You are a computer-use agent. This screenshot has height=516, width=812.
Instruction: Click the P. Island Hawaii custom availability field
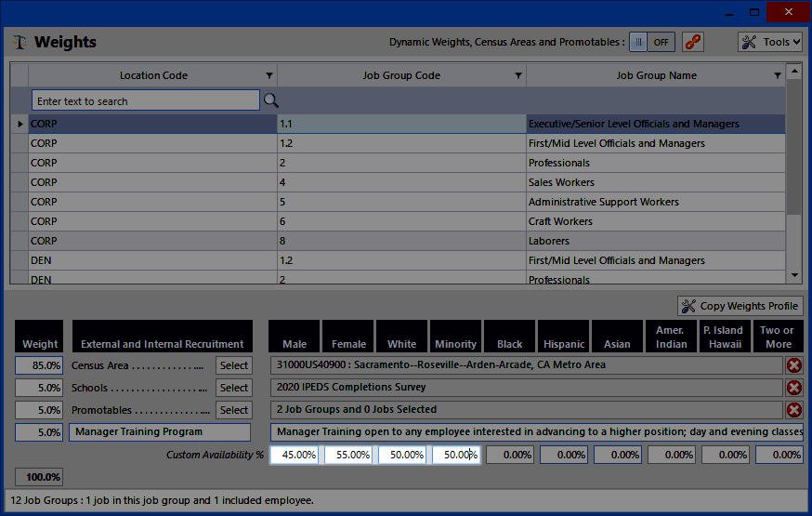coord(726,455)
